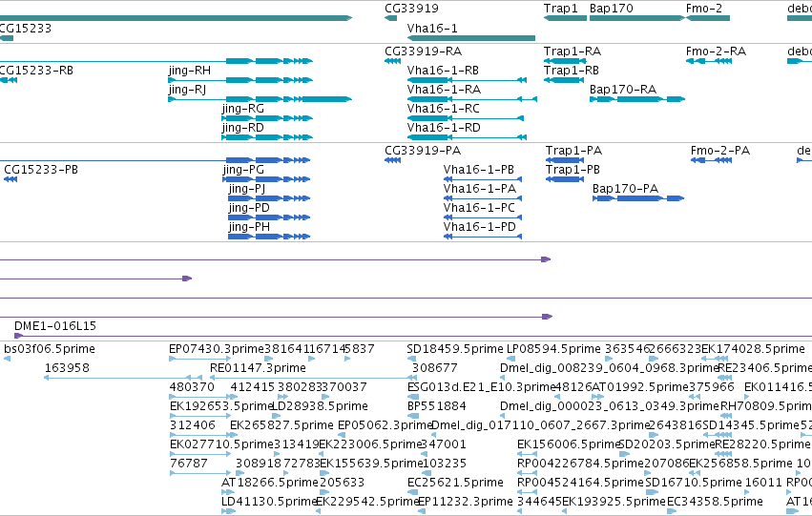Select EST bs03f06.5prime
Screen dimensions: 812x516
click(x=8, y=358)
